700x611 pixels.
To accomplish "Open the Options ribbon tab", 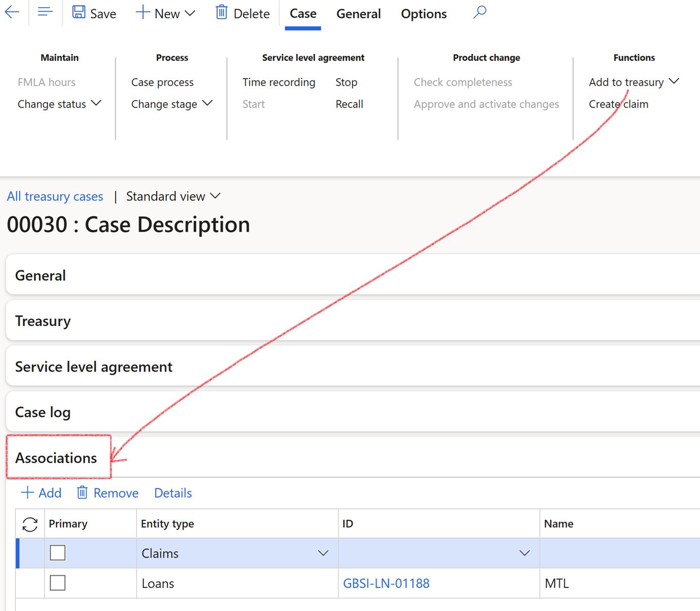I will pos(424,14).
